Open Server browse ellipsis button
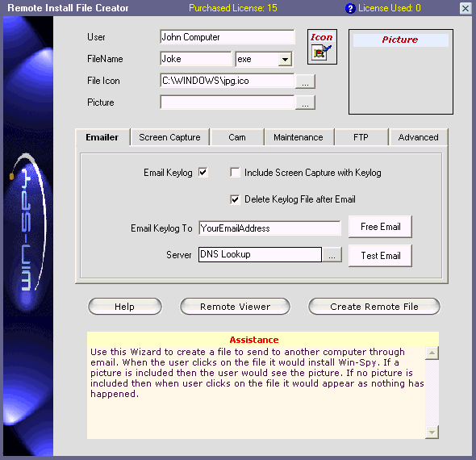The image size is (476, 460). point(332,254)
